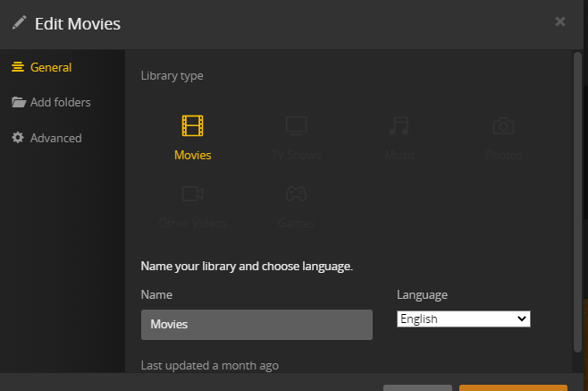The width and height of the screenshot is (588, 391).
Task: Click the pencil edit icon in title
Action: (19, 23)
